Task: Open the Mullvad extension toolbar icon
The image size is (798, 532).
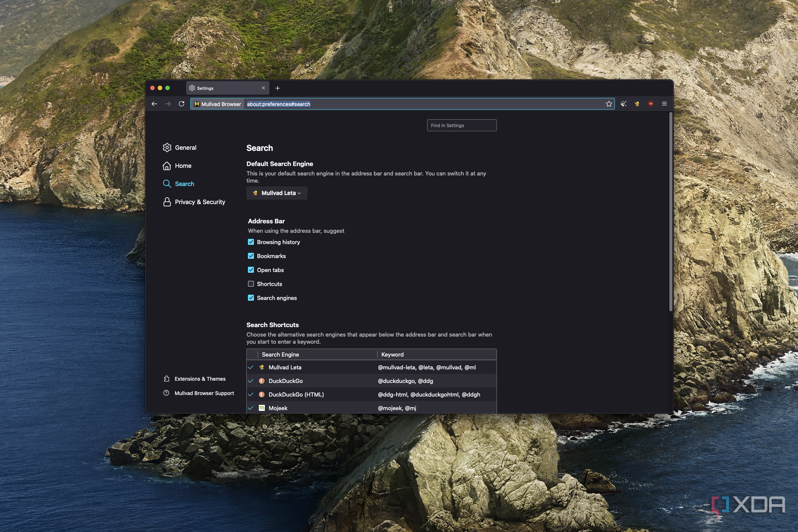Action: pyautogui.click(x=637, y=104)
